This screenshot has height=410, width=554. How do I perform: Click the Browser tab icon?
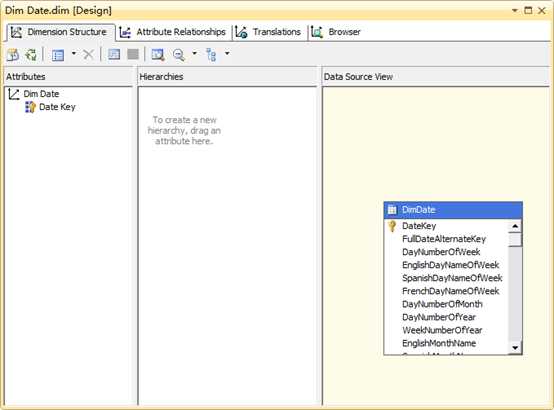[x=317, y=32]
